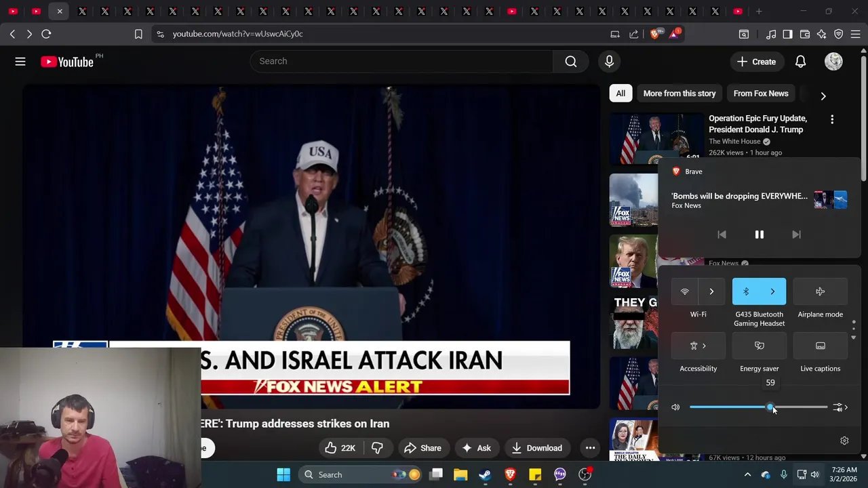Open the YouTube hamburger guide menu
This screenshot has height=488, width=868.
(x=20, y=62)
